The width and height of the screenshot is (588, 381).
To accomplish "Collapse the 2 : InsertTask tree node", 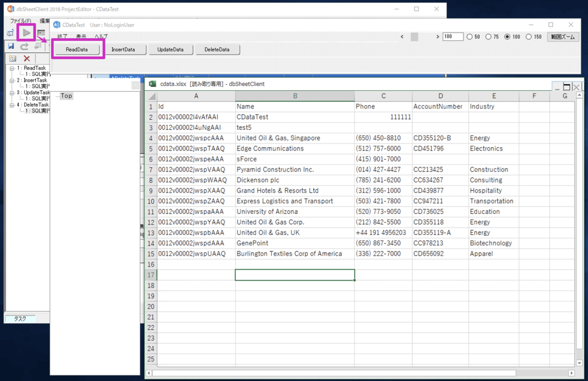I will tap(12, 80).
